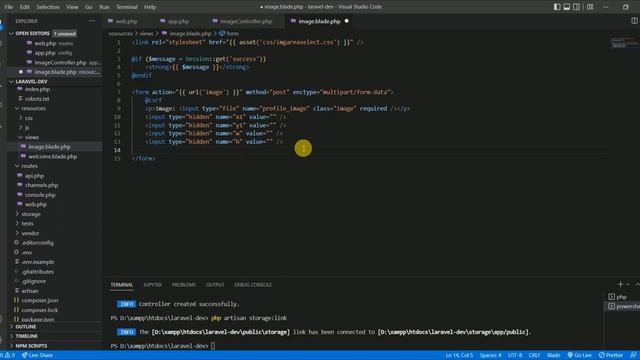Click unsaved dot on image.blade.php tab
640x360 pixels.
pos(347,21)
